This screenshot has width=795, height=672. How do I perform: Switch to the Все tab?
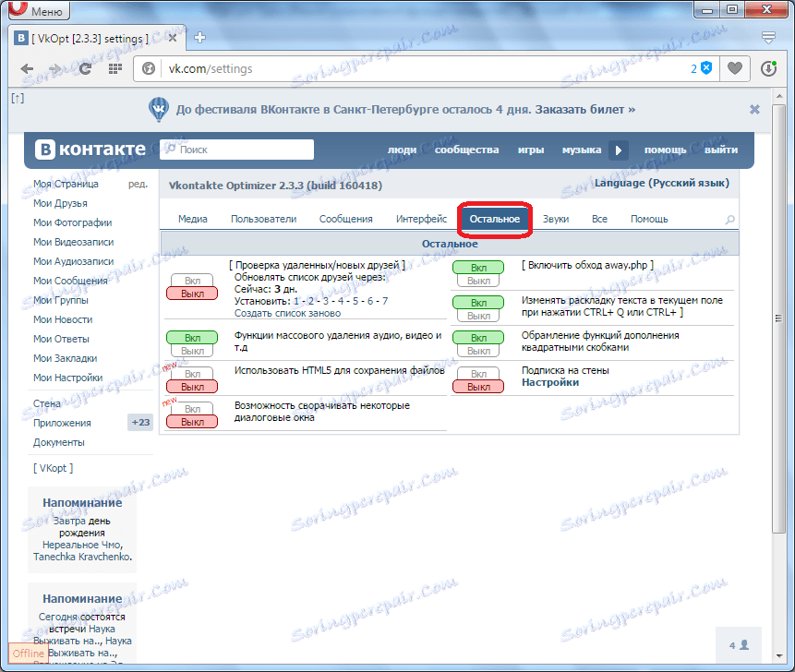[599, 219]
